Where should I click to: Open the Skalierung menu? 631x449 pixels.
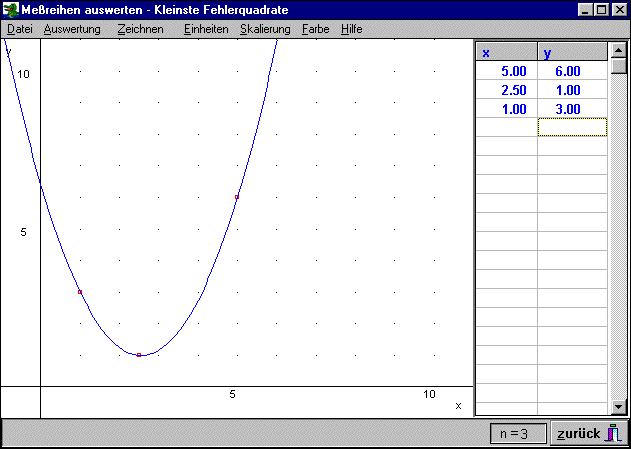pyautogui.click(x=265, y=29)
